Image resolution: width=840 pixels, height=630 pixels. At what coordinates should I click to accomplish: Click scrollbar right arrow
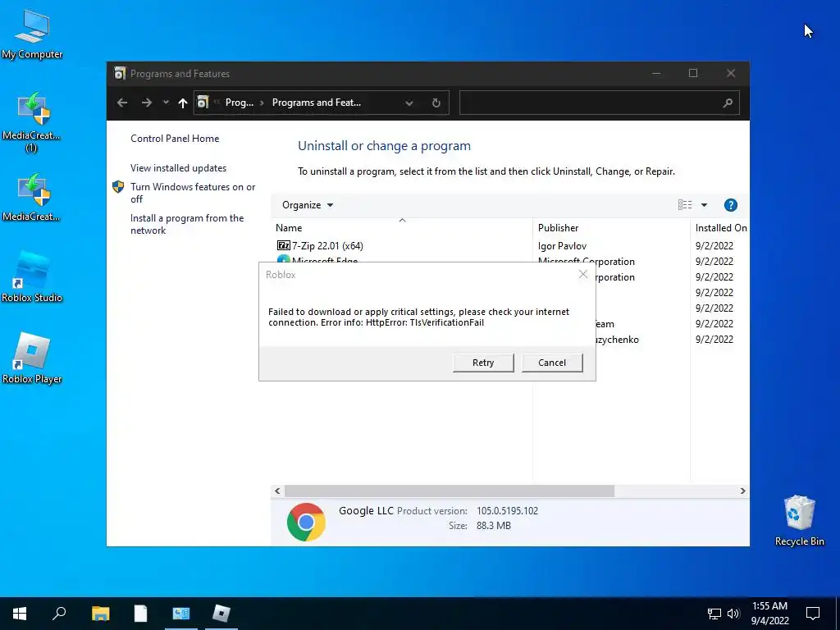click(742, 491)
